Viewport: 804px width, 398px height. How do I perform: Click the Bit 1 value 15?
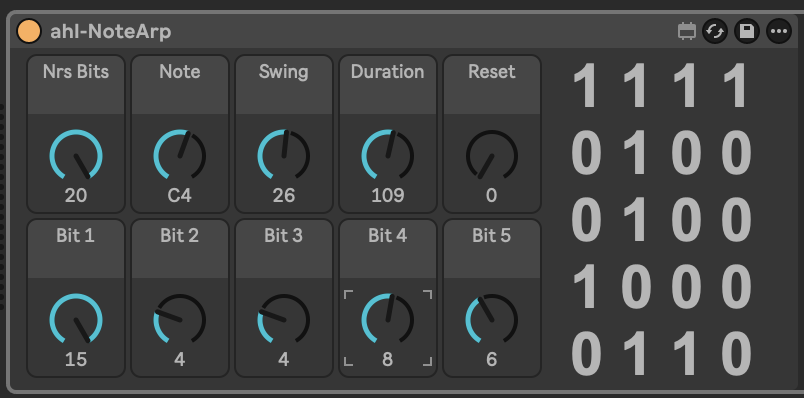[76, 360]
